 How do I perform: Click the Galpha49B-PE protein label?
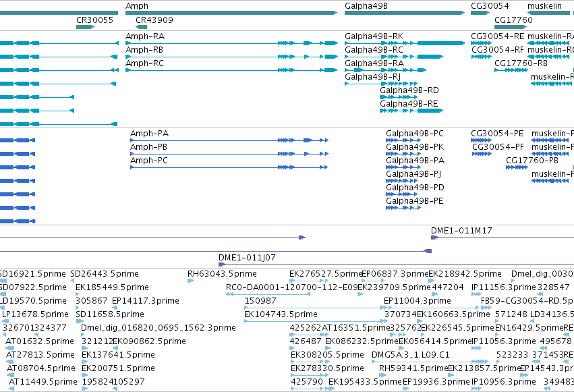click(415, 201)
